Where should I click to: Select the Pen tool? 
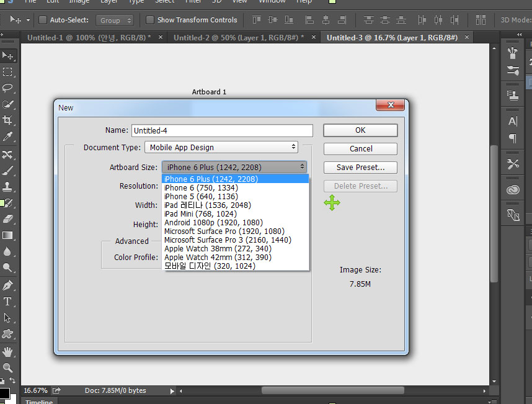[x=8, y=285]
